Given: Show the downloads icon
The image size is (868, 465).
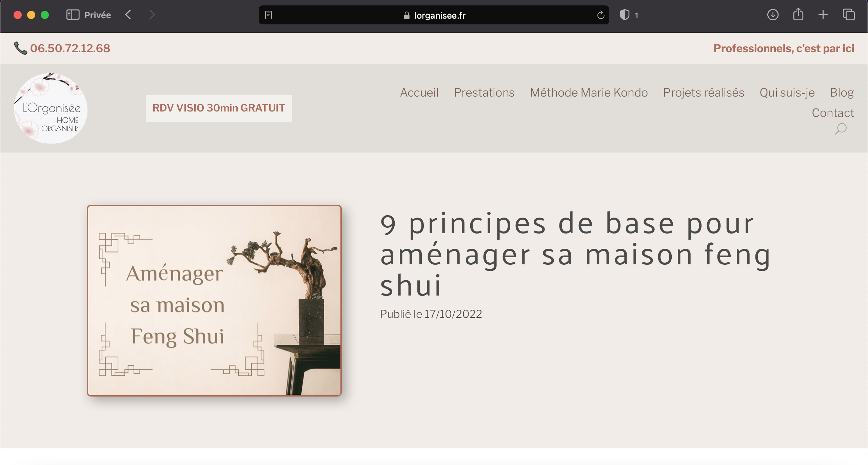Looking at the screenshot, I should point(773,15).
